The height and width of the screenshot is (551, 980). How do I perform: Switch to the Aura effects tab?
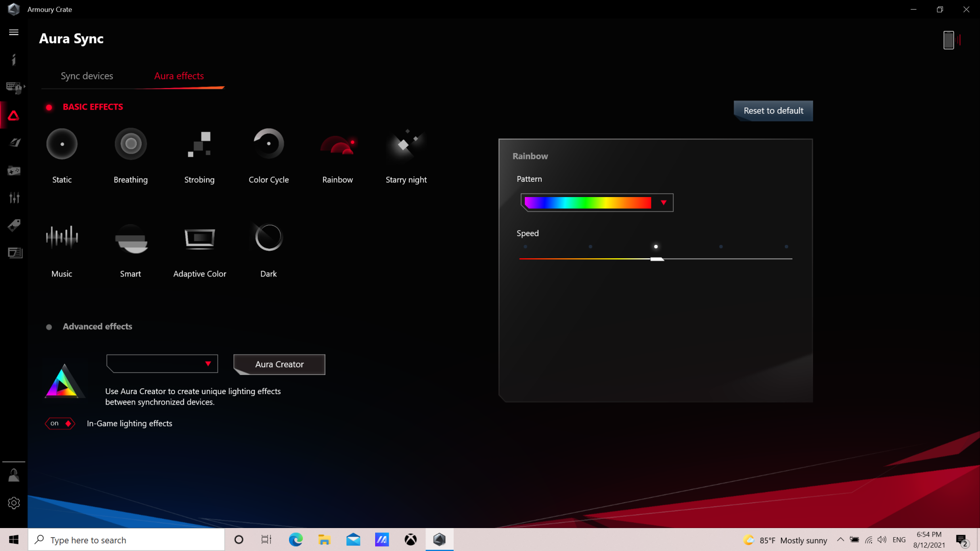pyautogui.click(x=179, y=76)
